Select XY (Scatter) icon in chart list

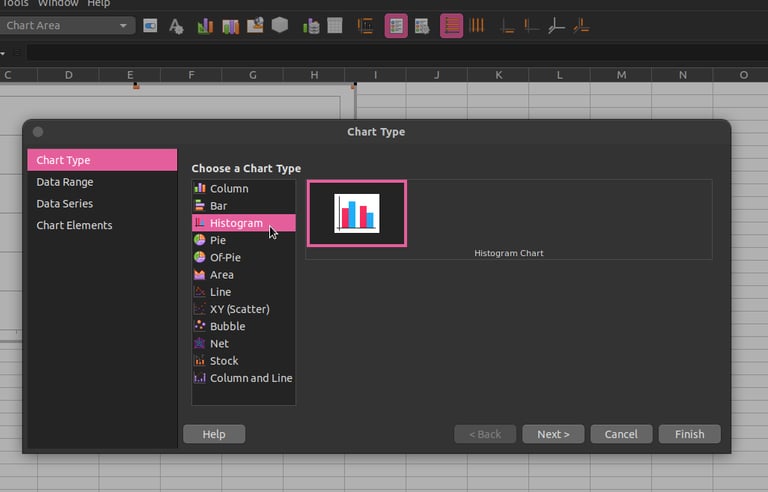tap(199, 309)
